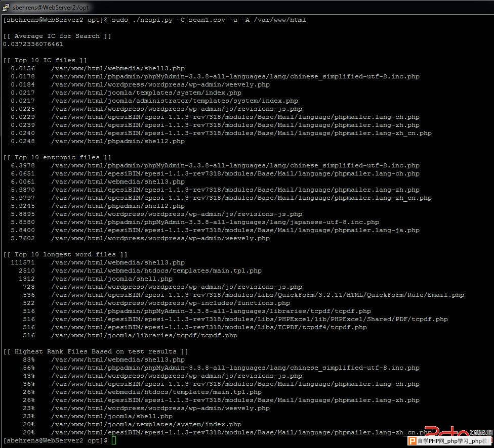Click the window title sbehrens@WebServer2:/opt
This screenshot has height=448, width=494.
(x=46, y=8)
